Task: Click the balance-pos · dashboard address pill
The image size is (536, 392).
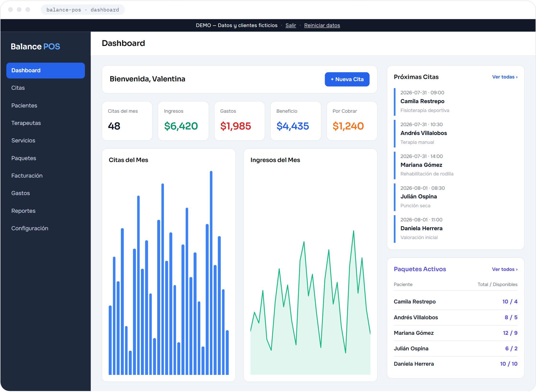Action: tap(83, 10)
